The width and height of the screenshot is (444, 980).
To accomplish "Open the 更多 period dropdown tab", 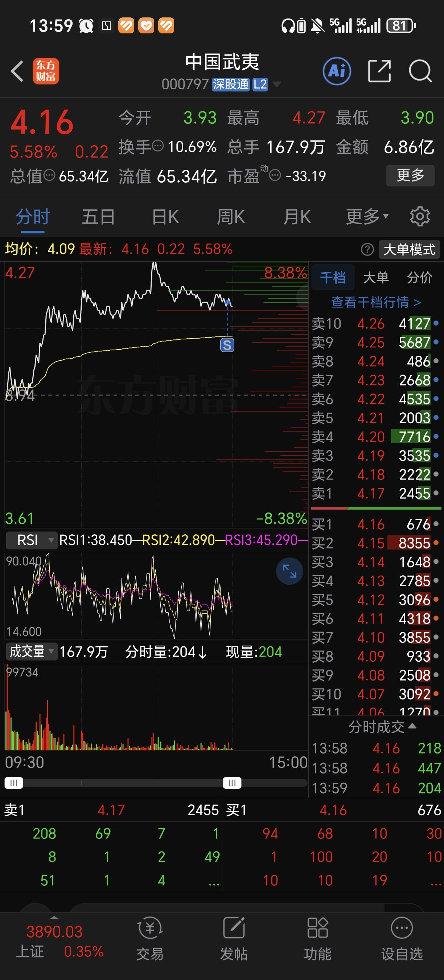I will (367, 216).
